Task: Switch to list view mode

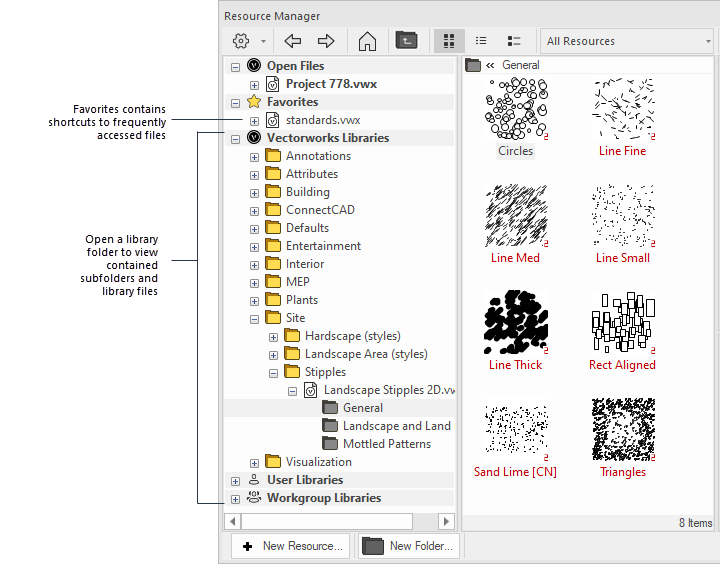Action: [481, 41]
